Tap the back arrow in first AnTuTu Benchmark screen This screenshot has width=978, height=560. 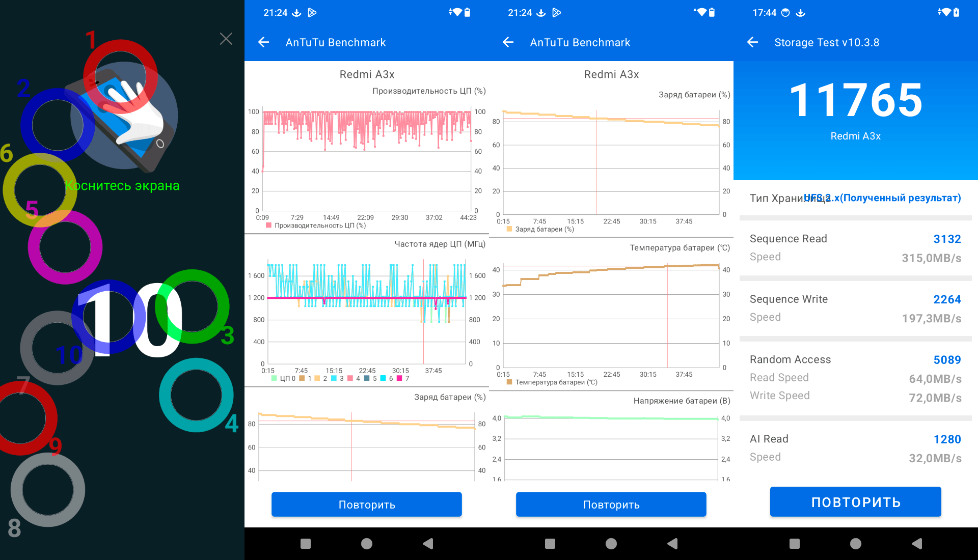pyautogui.click(x=263, y=42)
